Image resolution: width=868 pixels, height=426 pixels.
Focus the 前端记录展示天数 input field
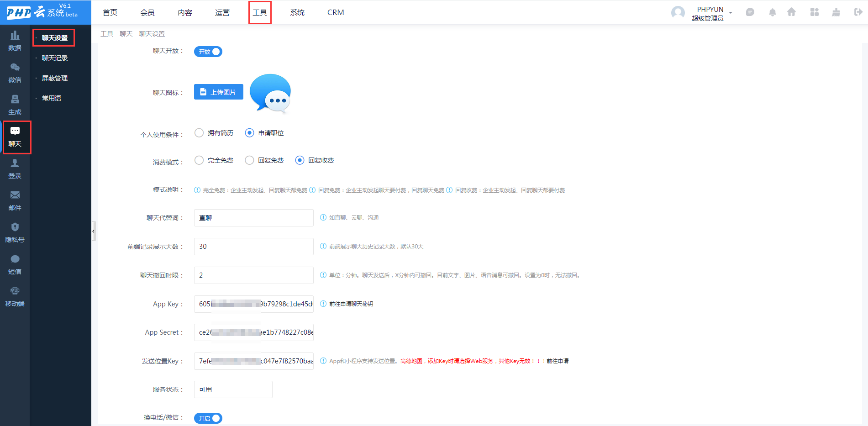pos(254,247)
